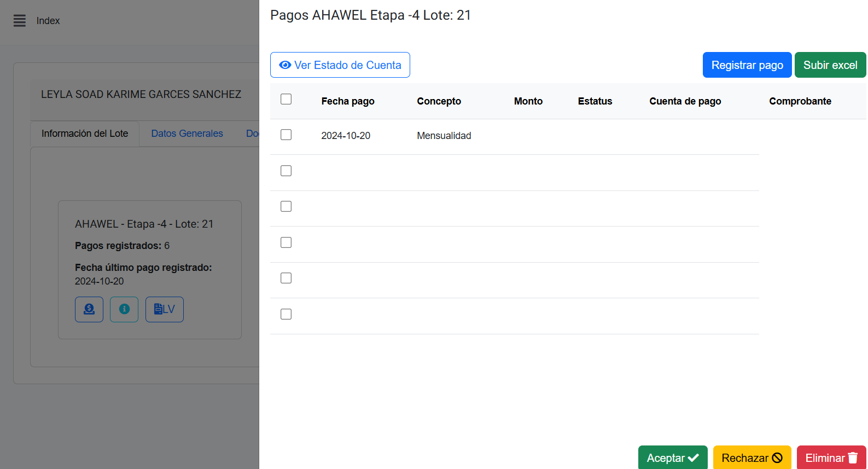Select the second payment row checkbox

pyautogui.click(x=286, y=171)
